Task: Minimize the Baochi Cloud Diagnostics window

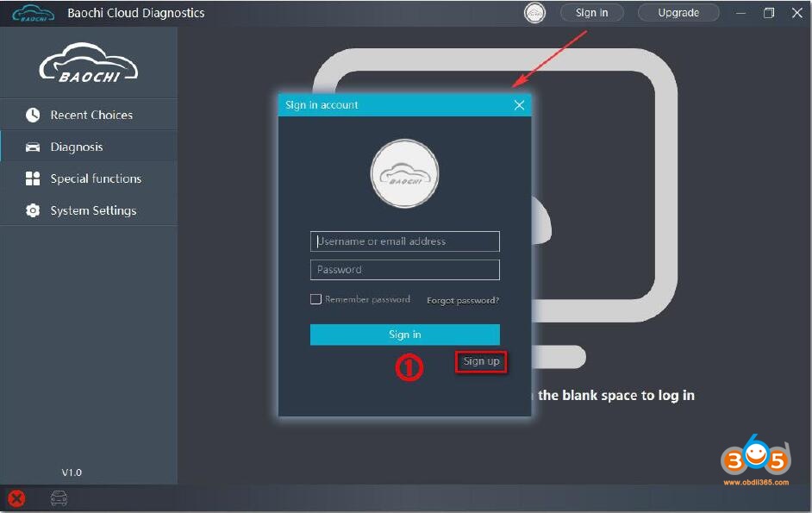Action: pyautogui.click(x=740, y=13)
